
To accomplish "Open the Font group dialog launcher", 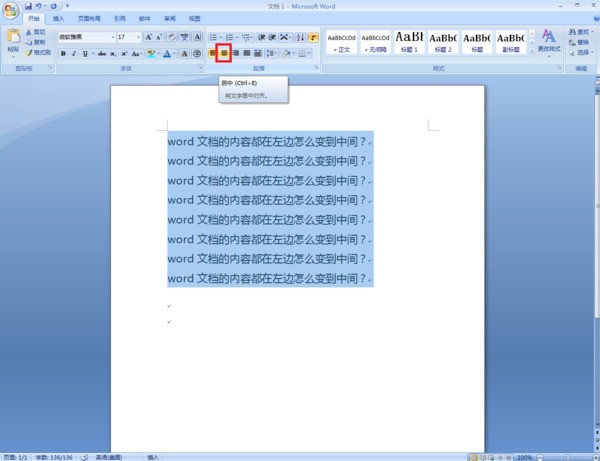I will click(200, 68).
